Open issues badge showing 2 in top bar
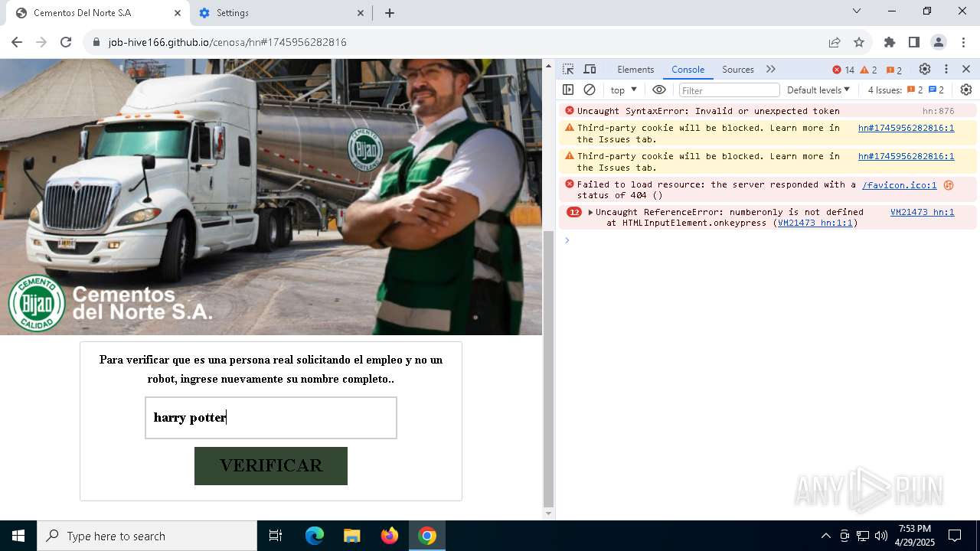This screenshot has width=980, height=551. (894, 70)
